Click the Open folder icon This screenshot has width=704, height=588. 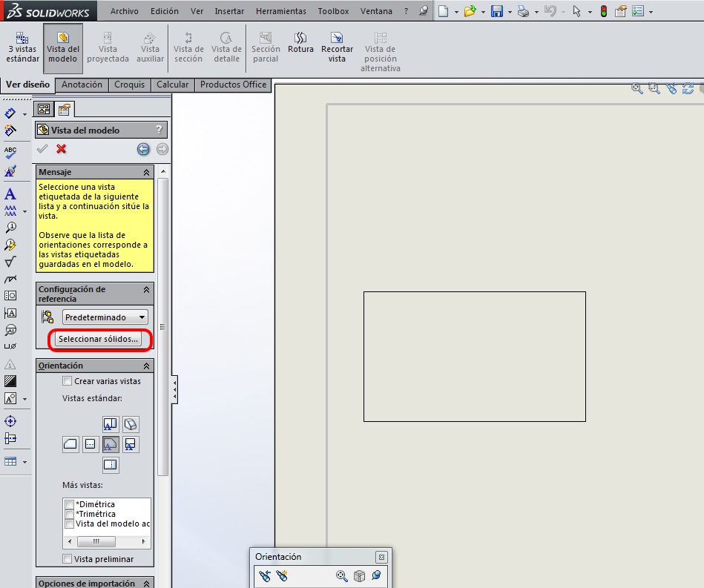[470, 11]
